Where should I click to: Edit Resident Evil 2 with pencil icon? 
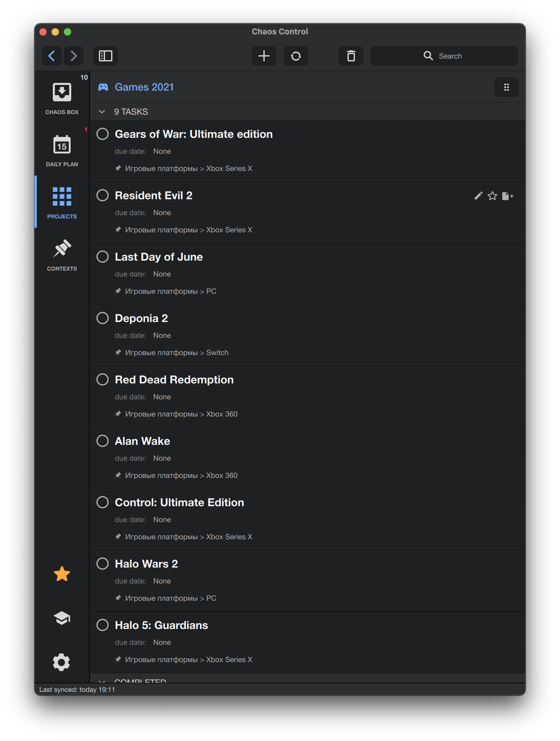point(479,196)
